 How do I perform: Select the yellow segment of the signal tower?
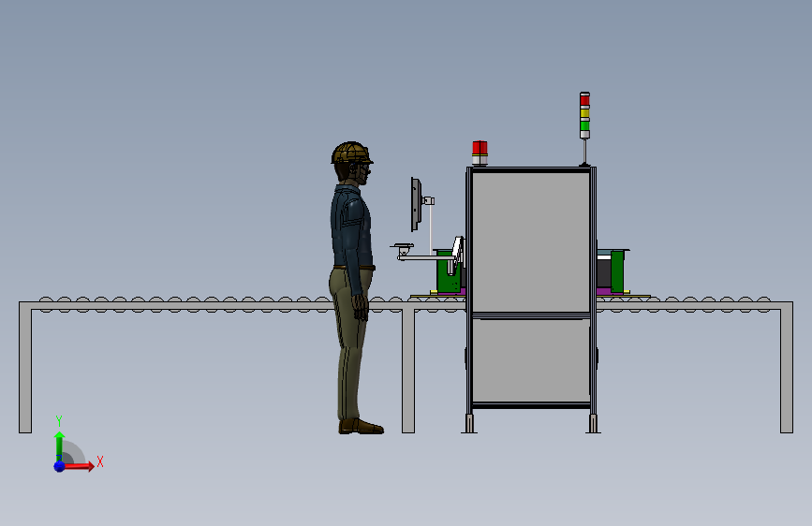pos(584,113)
